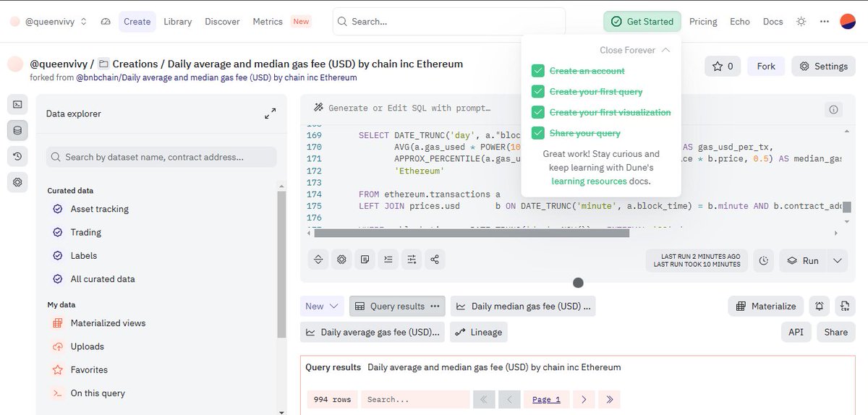
Task: Switch to Daily median gas fee (USD) tab
Action: (523, 307)
